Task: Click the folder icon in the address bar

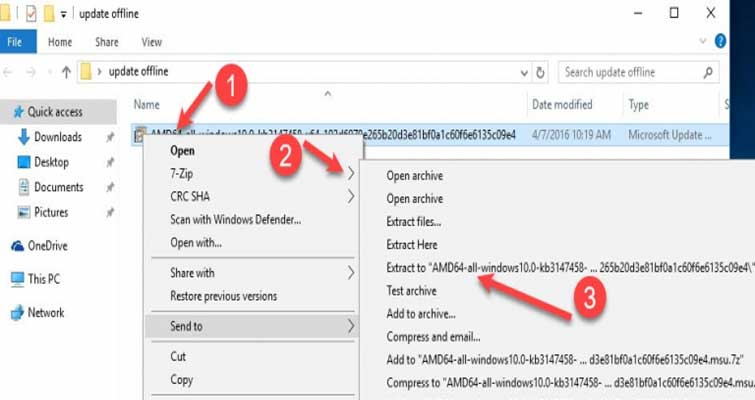Action: coord(86,72)
